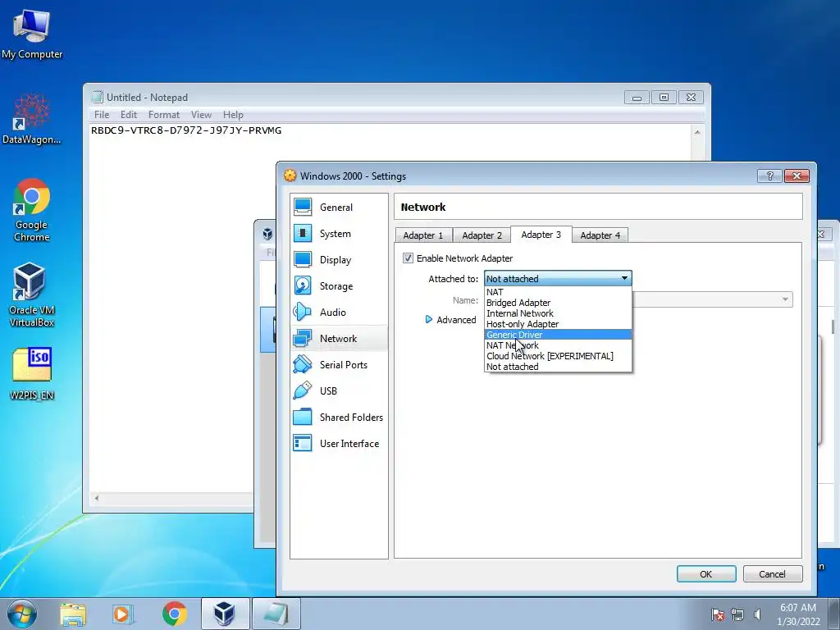Open the Windows Start menu orb
This screenshot has width=840, height=630.
[x=22, y=614]
